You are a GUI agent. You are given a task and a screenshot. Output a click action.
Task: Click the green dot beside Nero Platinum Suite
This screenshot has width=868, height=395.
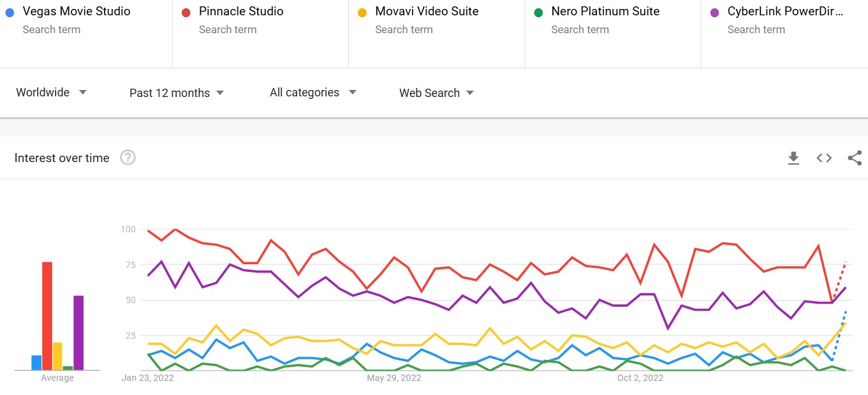(538, 12)
